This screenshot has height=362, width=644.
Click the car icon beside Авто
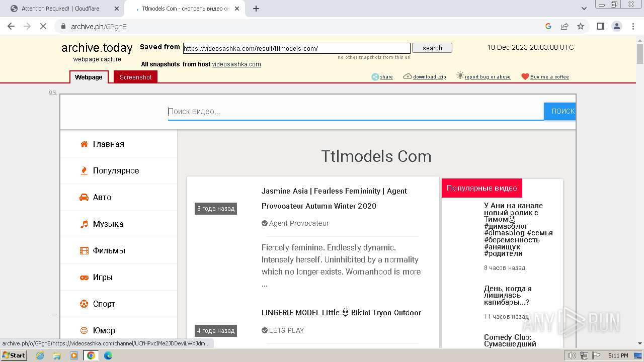(84, 197)
